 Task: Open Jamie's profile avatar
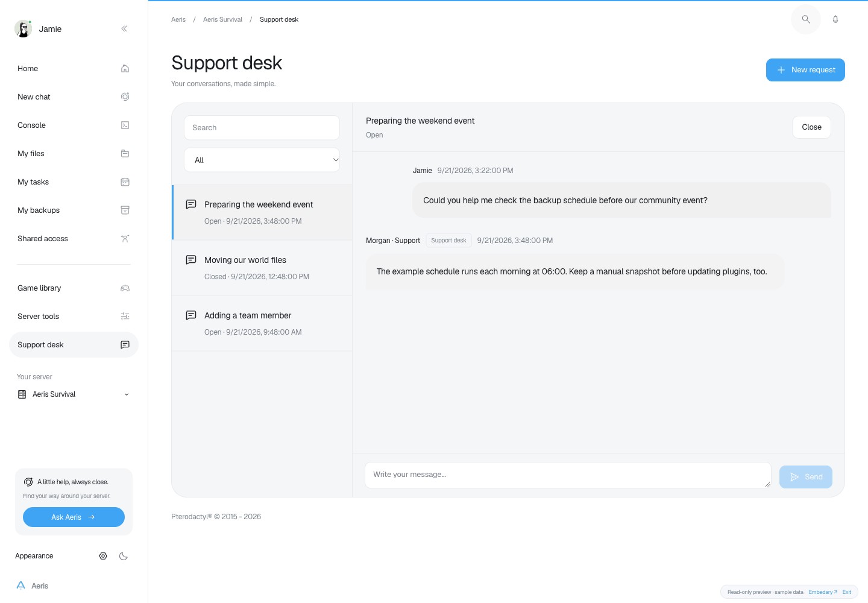coord(23,28)
